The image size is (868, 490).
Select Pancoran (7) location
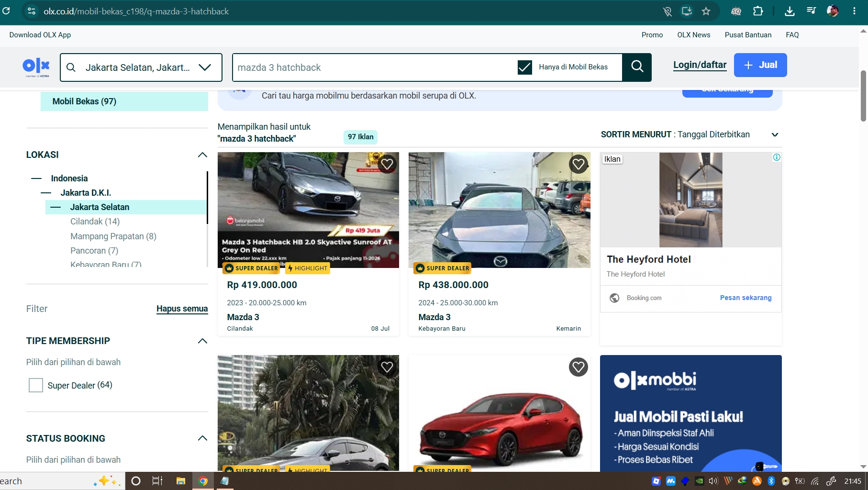pos(94,251)
